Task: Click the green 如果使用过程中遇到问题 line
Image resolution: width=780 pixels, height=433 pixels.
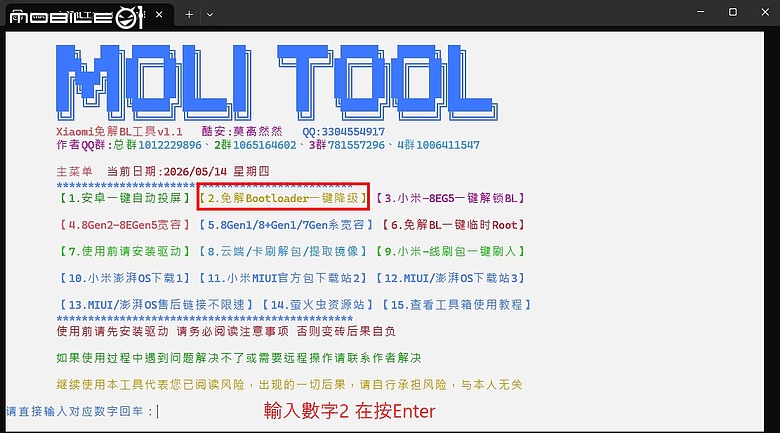Action: [x=239, y=358]
